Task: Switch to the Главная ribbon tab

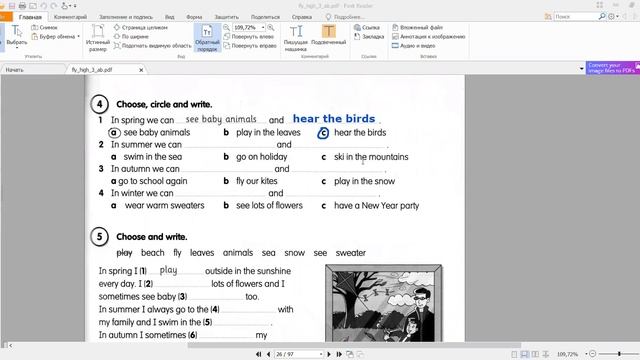Action: [x=30, y=17]
